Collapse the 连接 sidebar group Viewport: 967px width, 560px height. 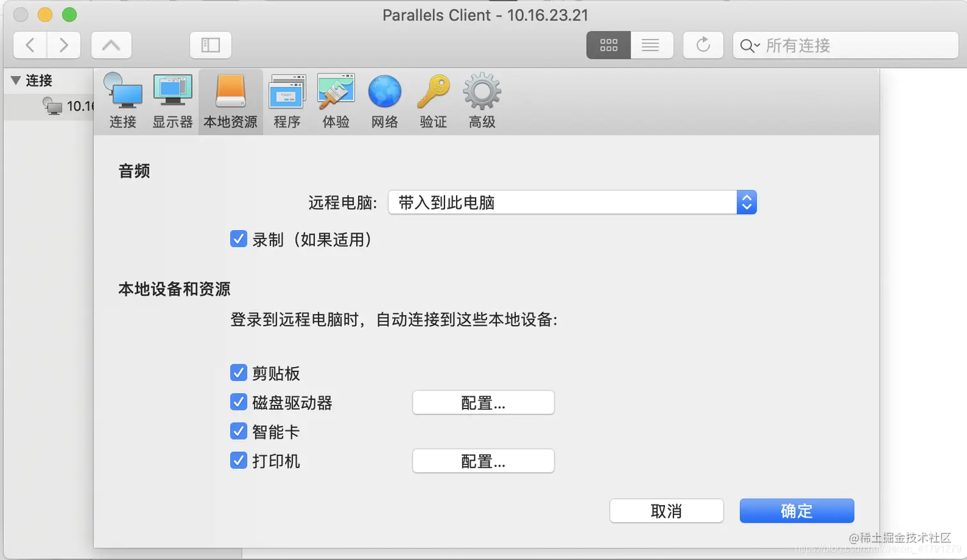click(16, 81)
